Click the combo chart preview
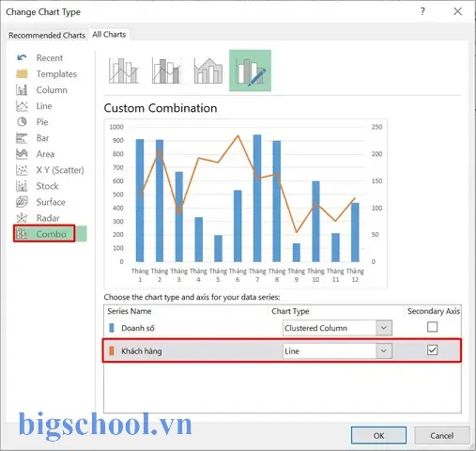Image resolution: width=476 pixels, height=451 pixels. (x=246, y=204)
